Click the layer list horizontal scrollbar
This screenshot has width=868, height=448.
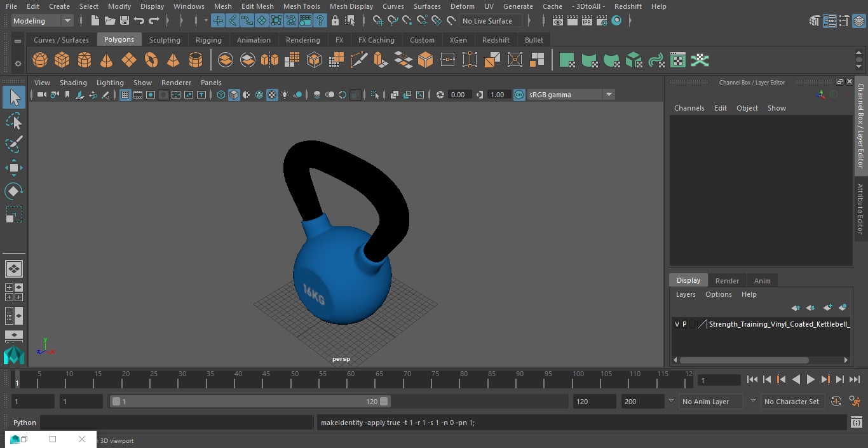coord(744,360)
